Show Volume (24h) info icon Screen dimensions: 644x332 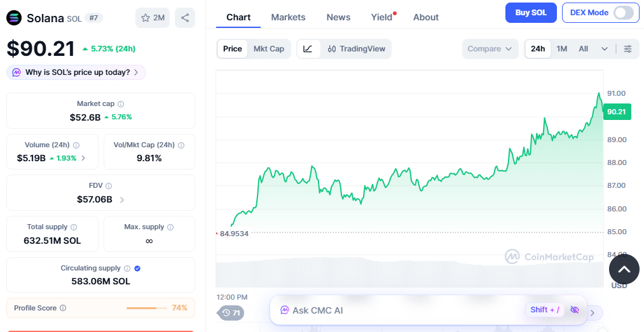pyautogui.click(x=76, y=145)
